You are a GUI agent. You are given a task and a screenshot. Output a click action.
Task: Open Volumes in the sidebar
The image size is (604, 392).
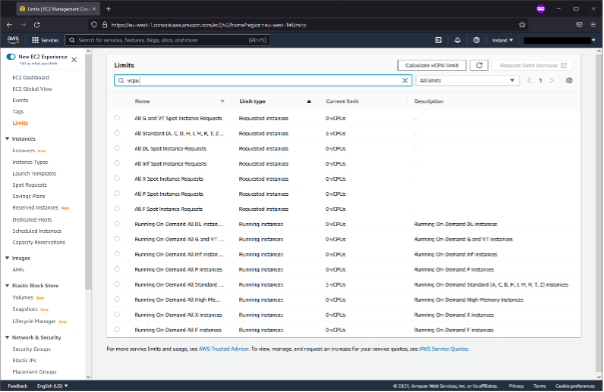point(23,297)
